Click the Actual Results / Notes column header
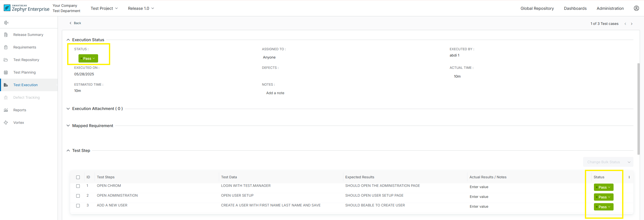The height and width of the screenshot is (220, 644). coord(488,177)
